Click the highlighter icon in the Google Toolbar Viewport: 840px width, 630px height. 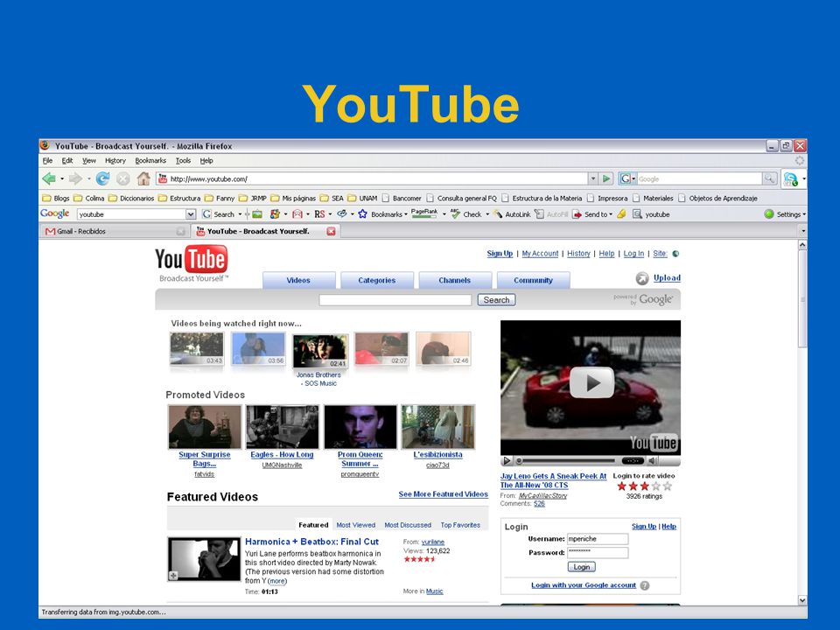(621, 214)
